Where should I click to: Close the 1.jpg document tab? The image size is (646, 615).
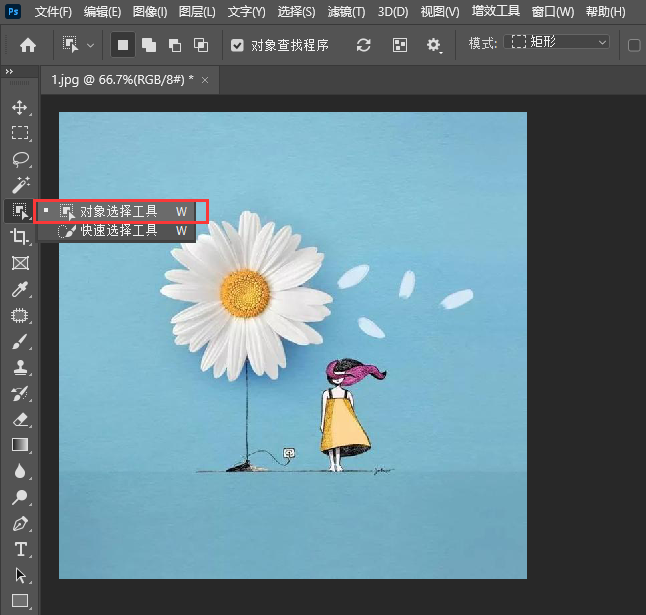pyautogui.click(x=205, y=80)
